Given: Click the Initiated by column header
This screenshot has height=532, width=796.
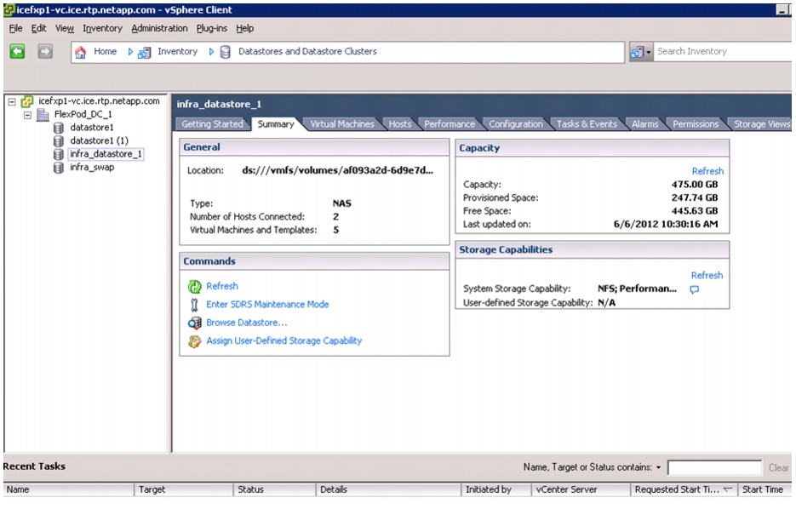Looking at the screenshot, I should pos(496,490).
